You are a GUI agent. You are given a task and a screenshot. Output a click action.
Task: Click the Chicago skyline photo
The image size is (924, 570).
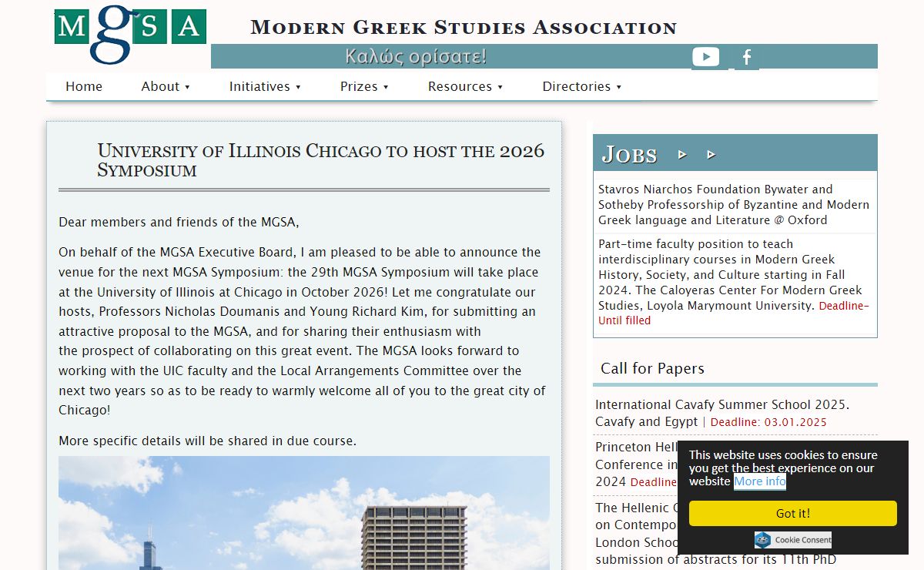[x=304, y=513]
